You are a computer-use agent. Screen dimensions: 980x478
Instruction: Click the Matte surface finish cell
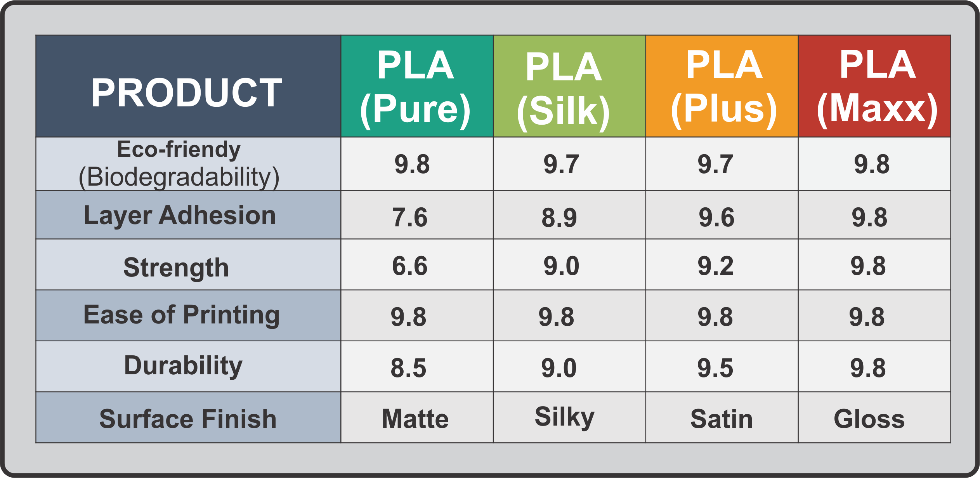[x=417, y=417]
